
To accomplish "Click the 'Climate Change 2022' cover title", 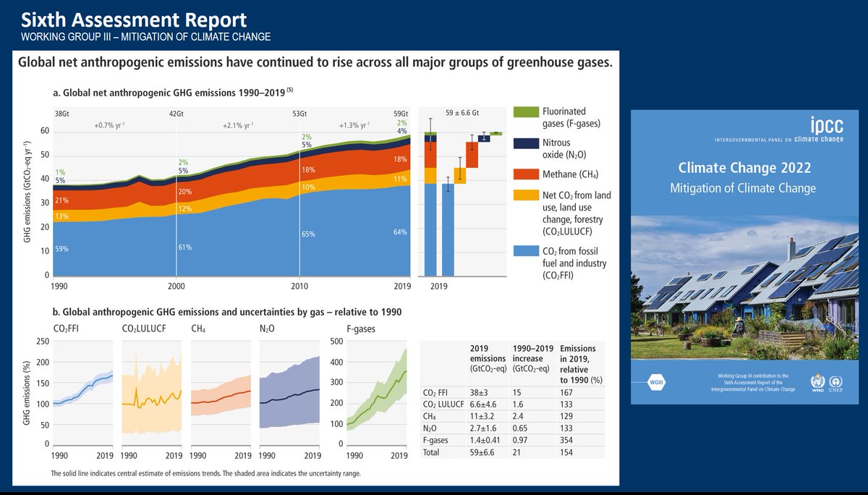I will [744, 168].
